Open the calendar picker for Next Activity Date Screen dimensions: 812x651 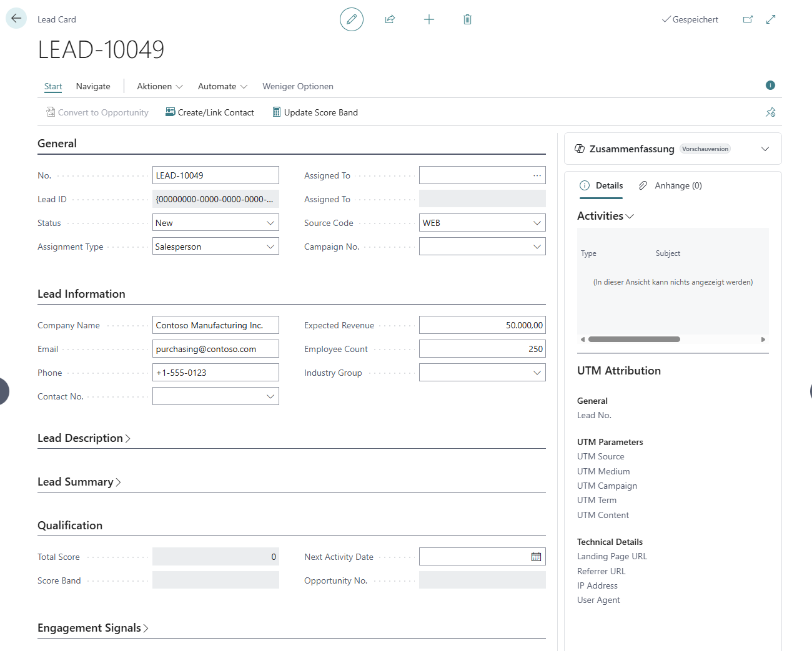pyautogui.click(x=536, y=557)
